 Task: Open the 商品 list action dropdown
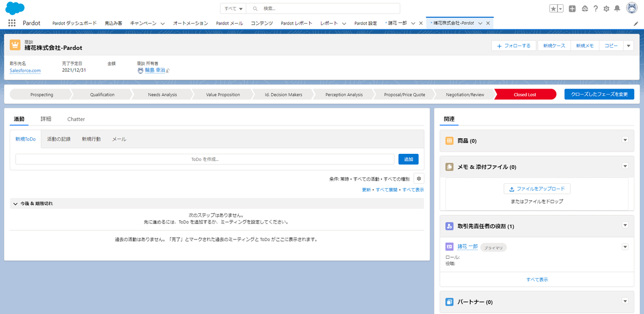coord(625,140)
